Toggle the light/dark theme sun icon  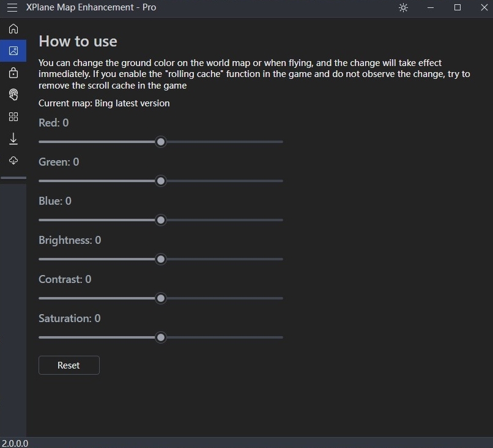[x=403, y=8]
